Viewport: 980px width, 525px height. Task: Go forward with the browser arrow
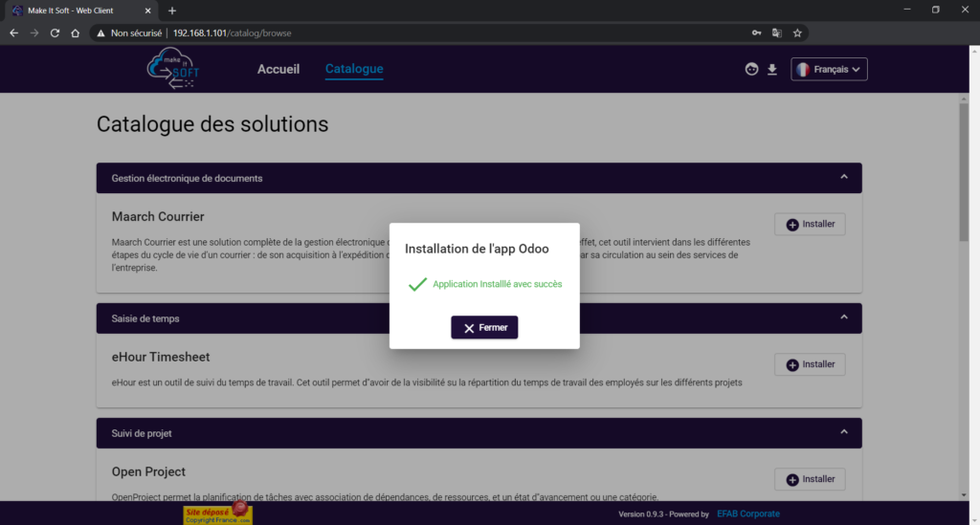[34, 33]
